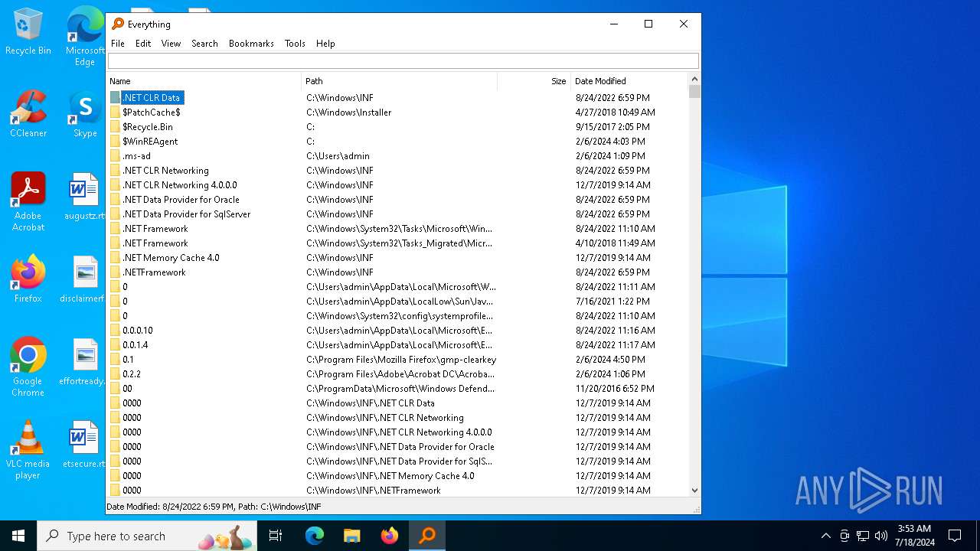Open the Help menu

[x=325, y=44]
